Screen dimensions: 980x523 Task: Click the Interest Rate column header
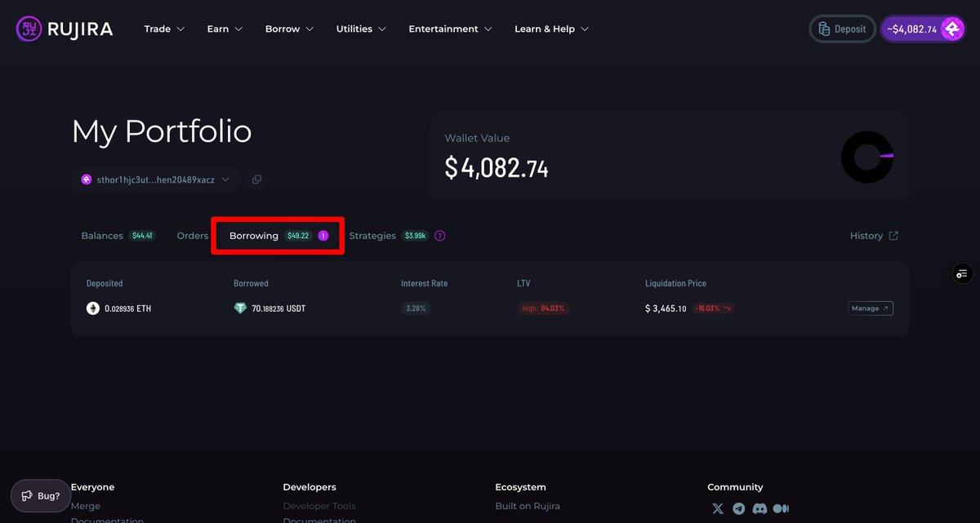(425, 283)
